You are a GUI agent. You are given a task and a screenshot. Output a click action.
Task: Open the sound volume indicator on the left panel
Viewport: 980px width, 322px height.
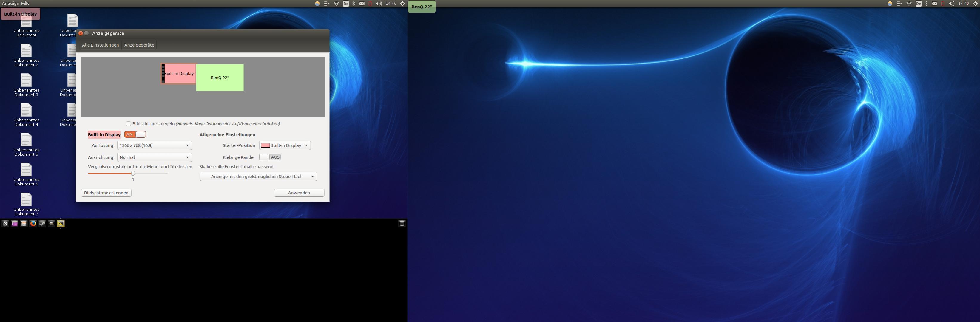pos(379,3)
